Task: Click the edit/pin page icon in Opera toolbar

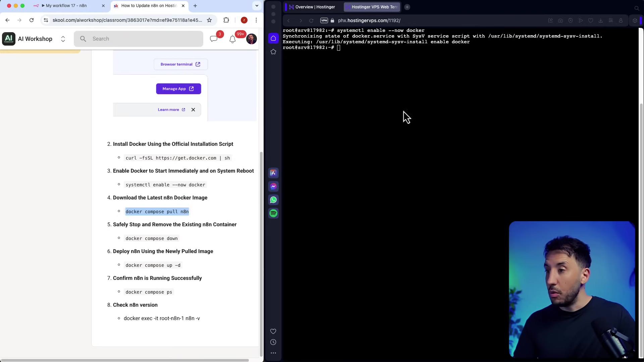Action: (550, 20)
